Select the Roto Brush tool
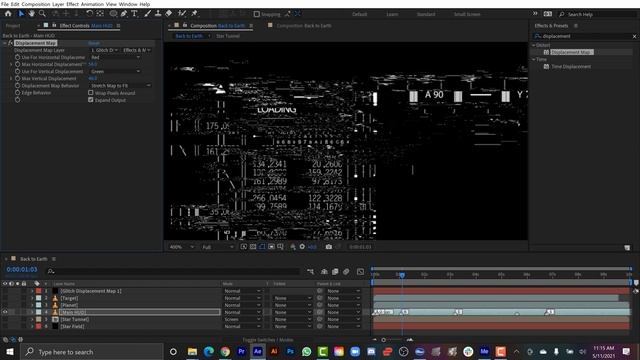 pos(182,13)
